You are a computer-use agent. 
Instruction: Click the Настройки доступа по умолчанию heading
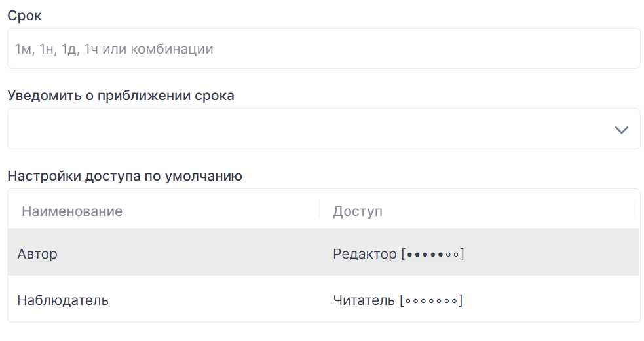(x=124, y=175)
